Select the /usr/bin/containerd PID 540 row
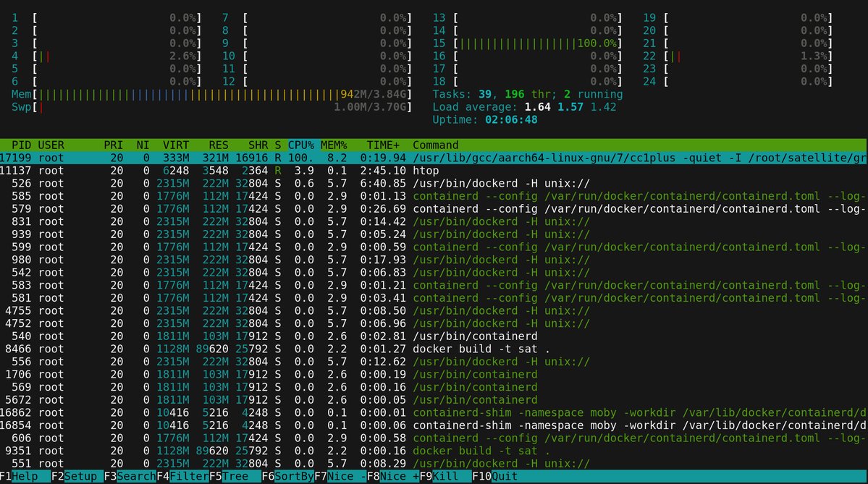 434,336
